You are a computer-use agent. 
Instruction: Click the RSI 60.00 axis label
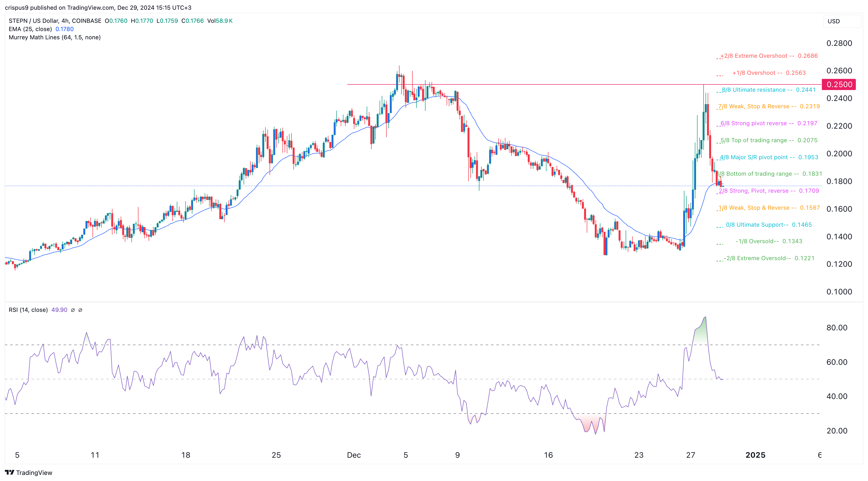click(x=837, y=362)
